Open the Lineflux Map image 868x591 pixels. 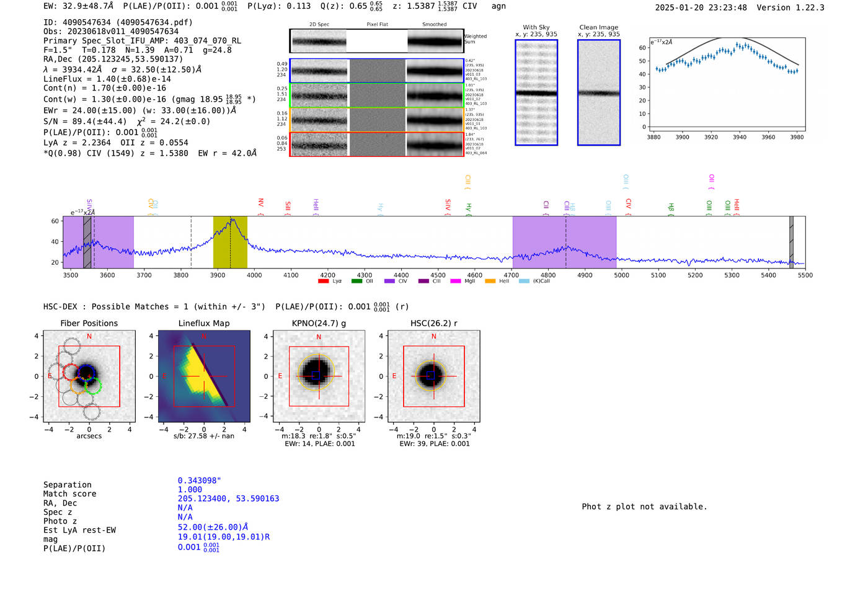pyautogui.click(x=204, y=376)
